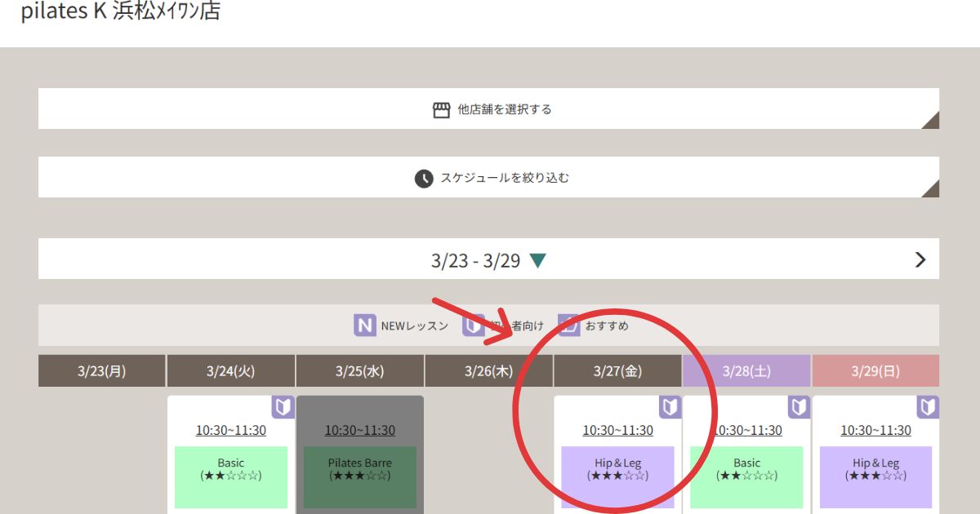
Task: Click the clock icon beside スケジュールを絞り込む
Action: pos(423,178)
